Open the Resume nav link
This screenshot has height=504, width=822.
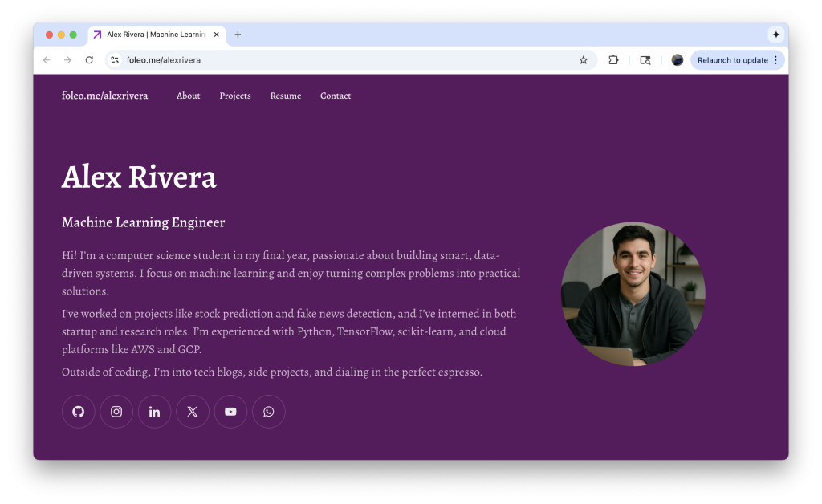pos(286,96)
